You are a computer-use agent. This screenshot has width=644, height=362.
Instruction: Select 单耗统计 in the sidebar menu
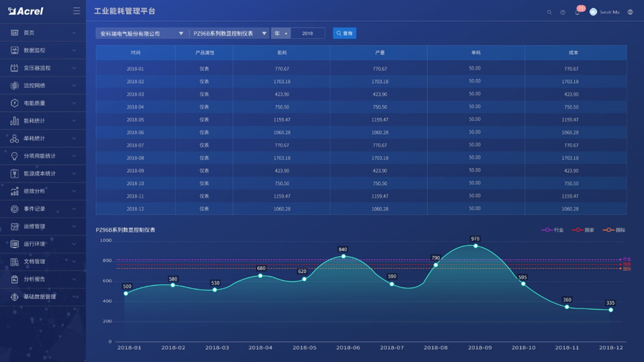point(34,138)
